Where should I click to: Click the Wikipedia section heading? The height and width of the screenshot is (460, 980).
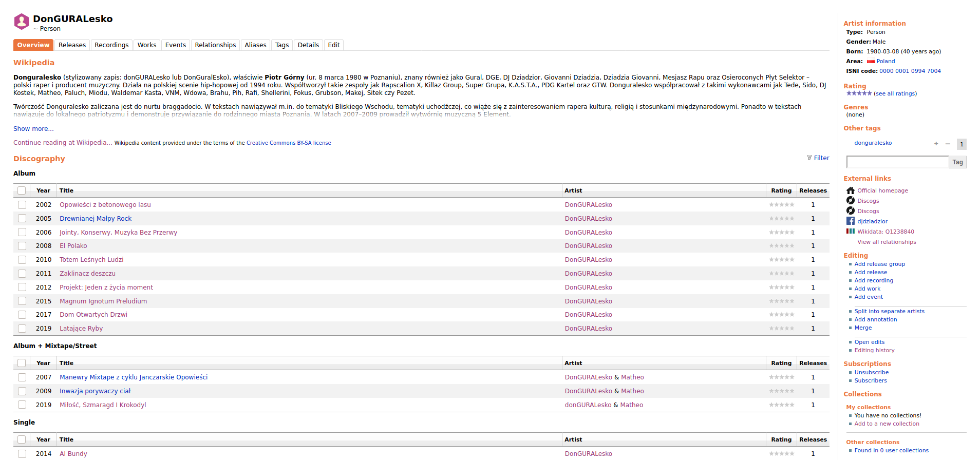(x=34, y=63)
